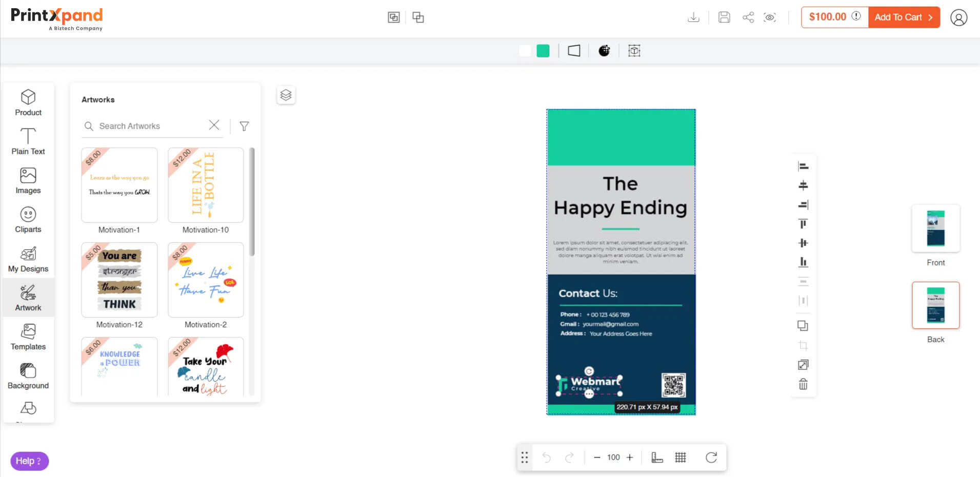Align selection vertical middle
Viewport: 980px width, 477px height.
(803, 243)
